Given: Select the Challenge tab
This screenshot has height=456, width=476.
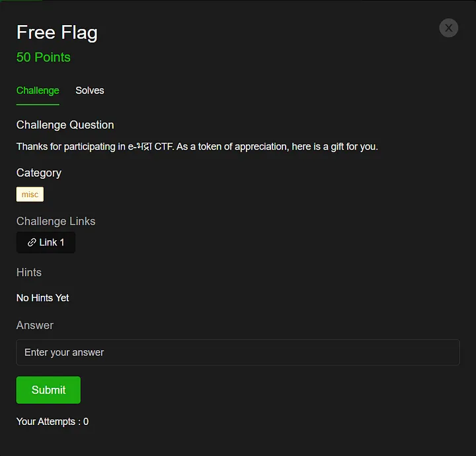Looking at the screenshot, I should pos(38,91).
